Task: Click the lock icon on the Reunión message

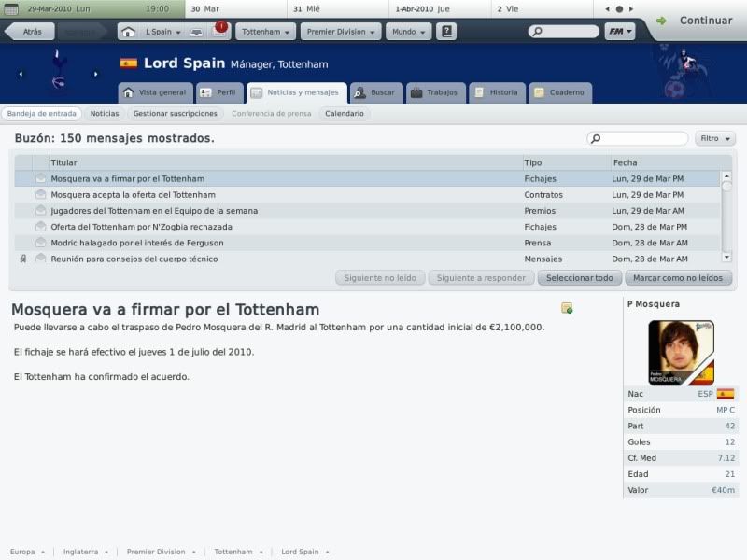Action: [x=22, y=259]
